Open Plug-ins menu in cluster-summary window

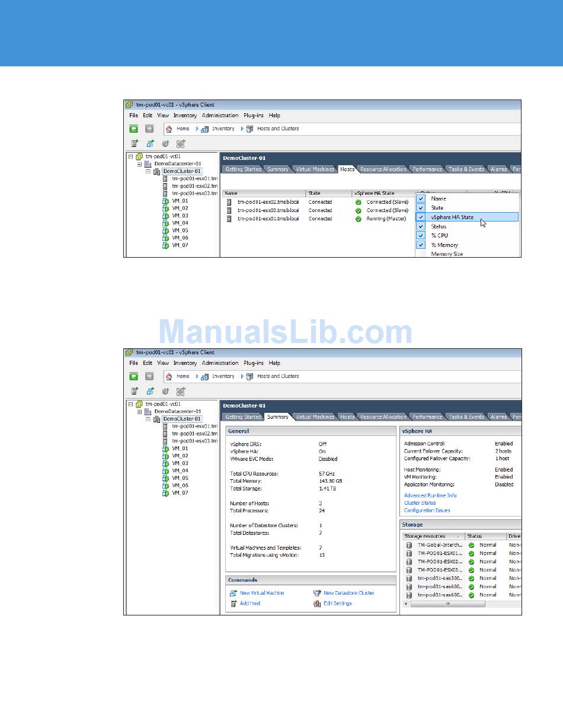254,363
